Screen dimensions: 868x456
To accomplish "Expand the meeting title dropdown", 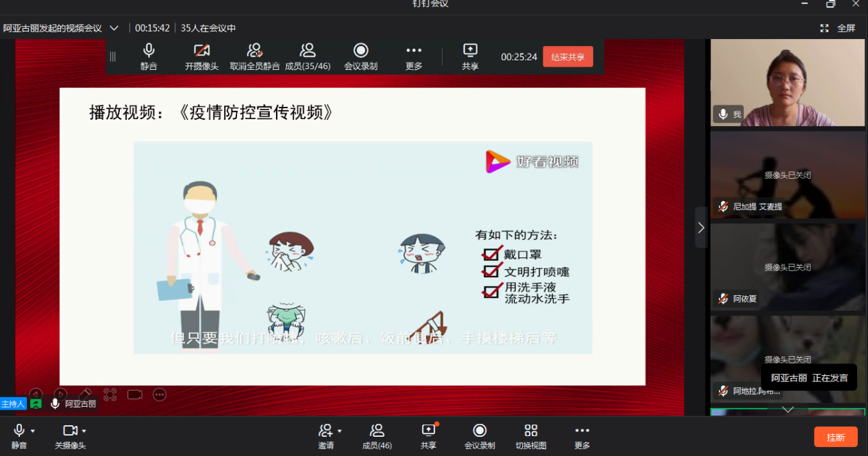I will (114, 28).
